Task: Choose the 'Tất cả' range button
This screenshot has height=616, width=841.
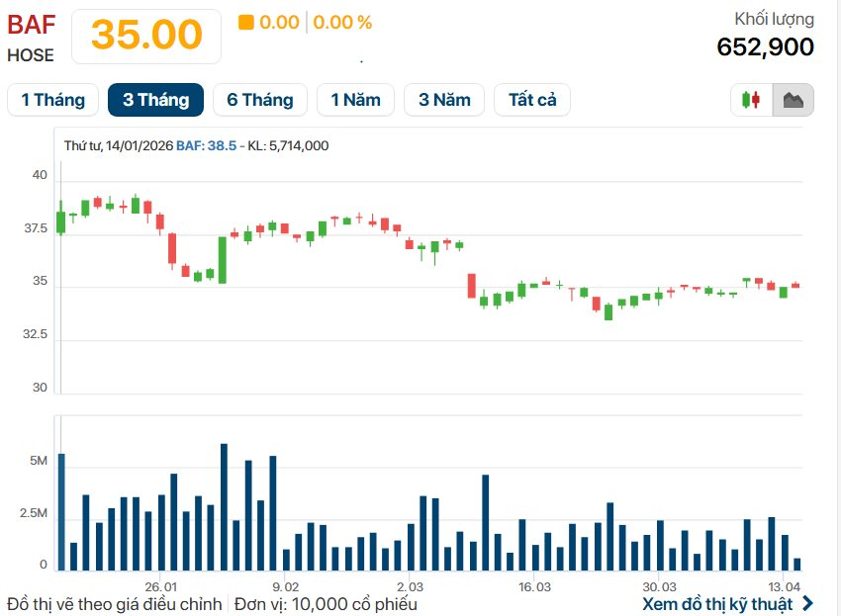Action: pyautogui.click(x=531, y=99)
